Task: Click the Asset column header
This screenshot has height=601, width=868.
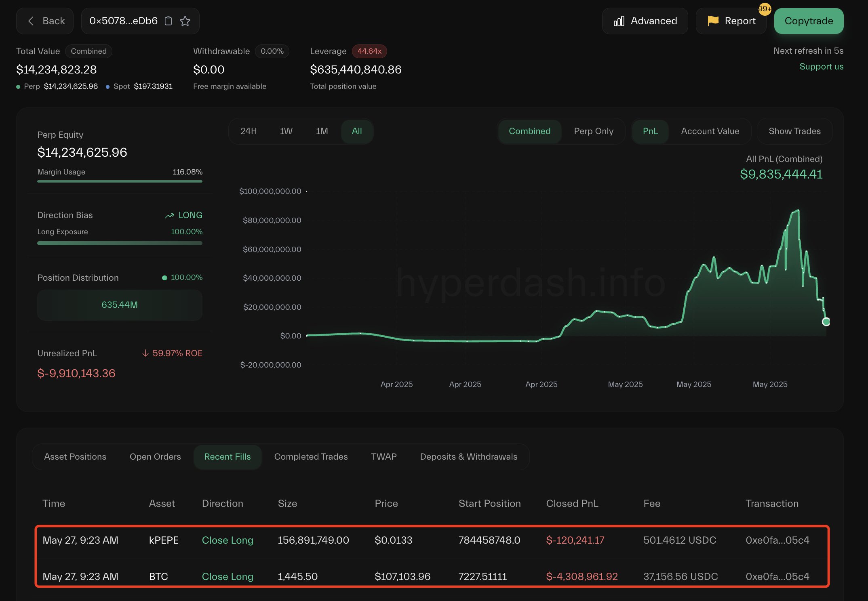Action: (162, 504)
